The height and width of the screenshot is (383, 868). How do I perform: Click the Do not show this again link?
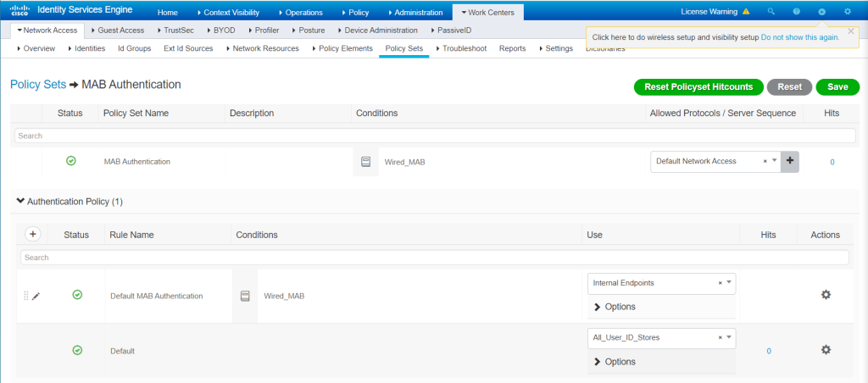coord(800,37)
